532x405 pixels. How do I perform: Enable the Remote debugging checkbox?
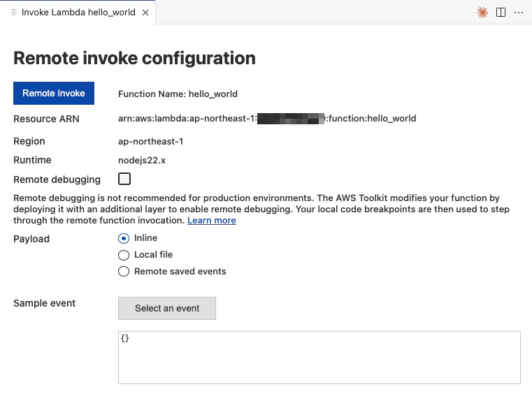(x=124, y=179)
